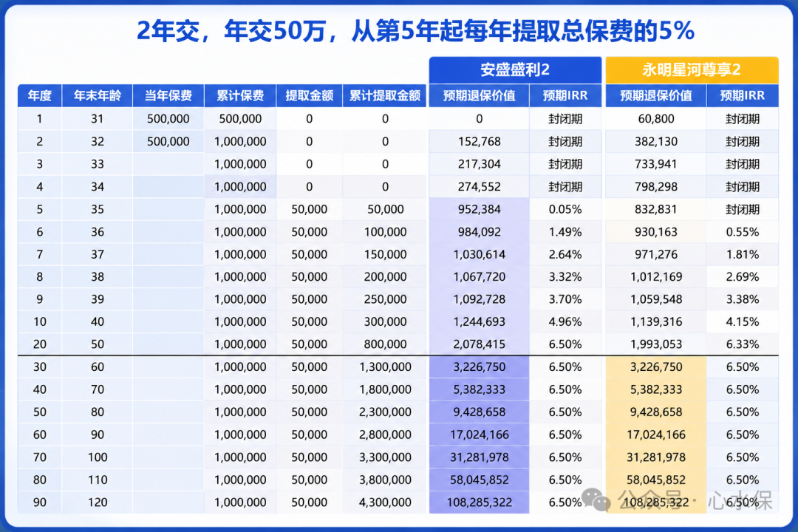Viewport: 798px width, 532px height.
Task: Click the 4.96% IRR cell
Action: pyautogui.click(x=565, y=321)
